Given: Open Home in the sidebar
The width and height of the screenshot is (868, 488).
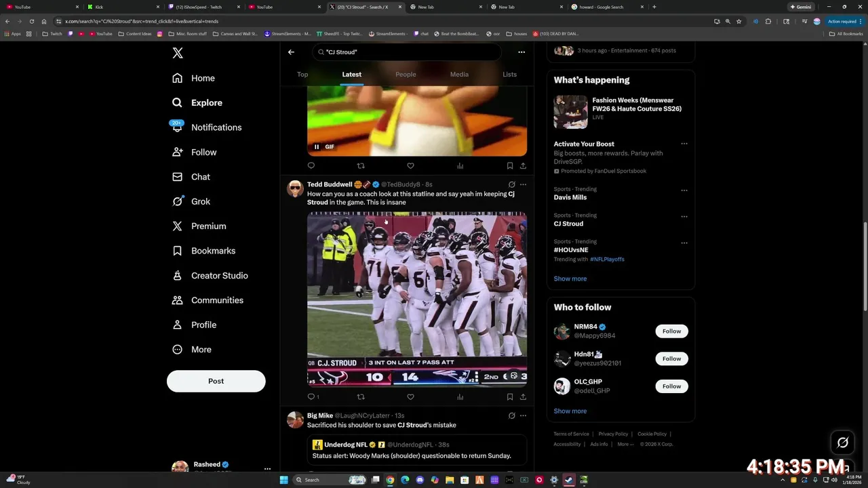Looking at the screenshot, I should (193, 78).
